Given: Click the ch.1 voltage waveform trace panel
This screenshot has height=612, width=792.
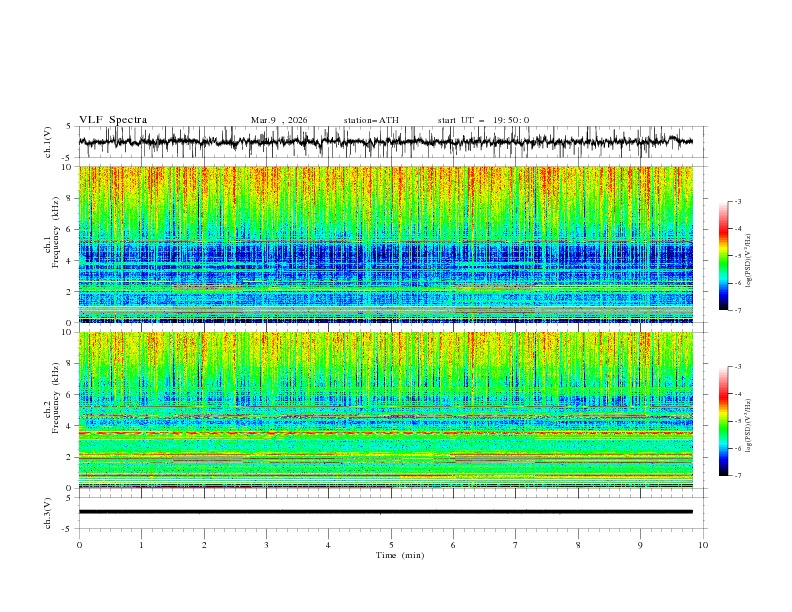Looking at the screenshot, I should coord(392,142).
